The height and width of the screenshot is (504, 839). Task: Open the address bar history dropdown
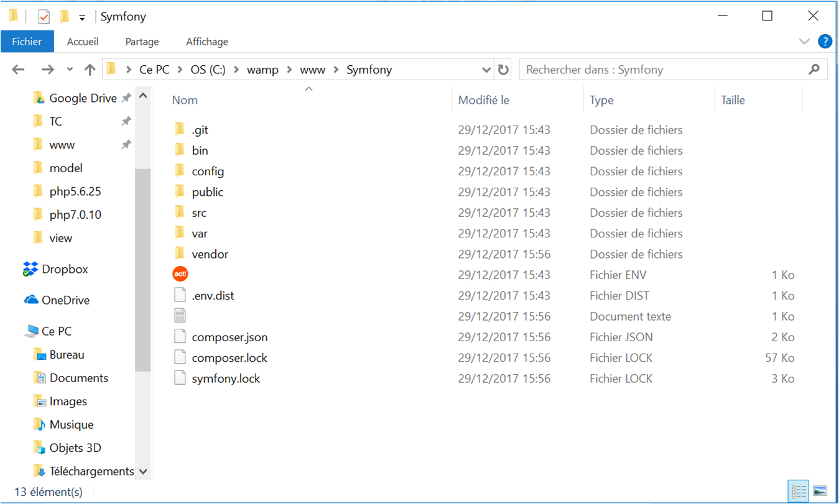pyautogui.click(x=486, y=70)
